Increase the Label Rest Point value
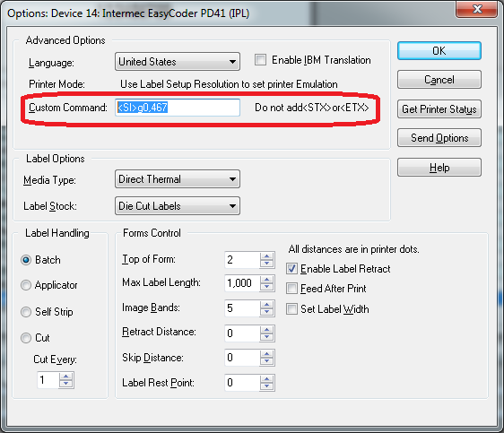Screen dimensions: 504x433 [x=266, y=379]
